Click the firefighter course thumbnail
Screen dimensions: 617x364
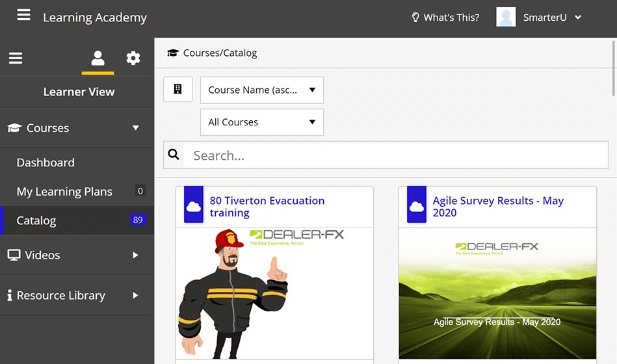[274, 293]
